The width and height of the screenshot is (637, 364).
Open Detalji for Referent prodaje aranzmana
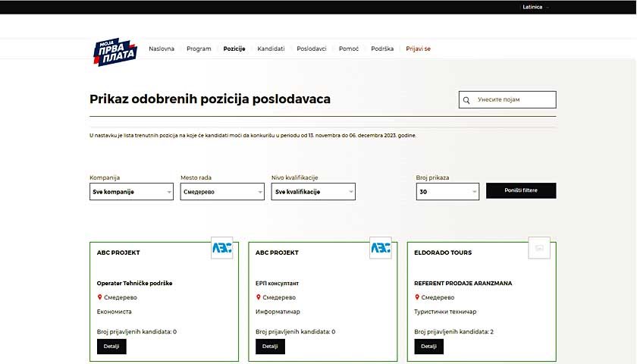tap(429, 347)
